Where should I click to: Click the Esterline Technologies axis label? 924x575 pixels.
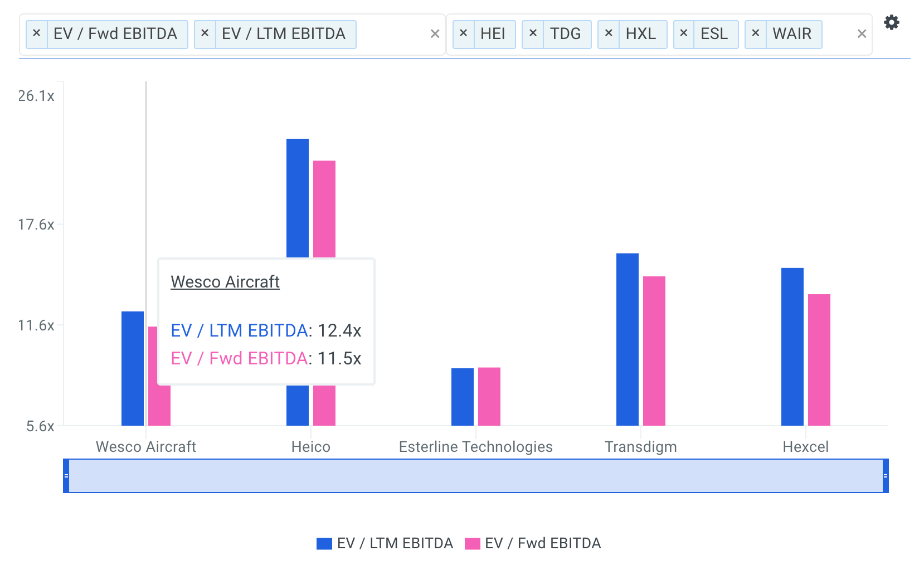coord(476,447)
